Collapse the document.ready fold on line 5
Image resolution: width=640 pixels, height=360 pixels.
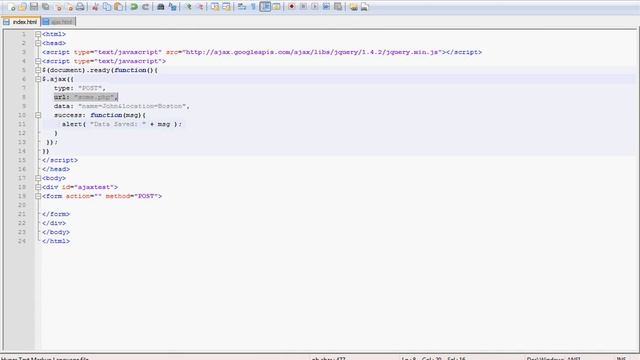coord(38,70)
